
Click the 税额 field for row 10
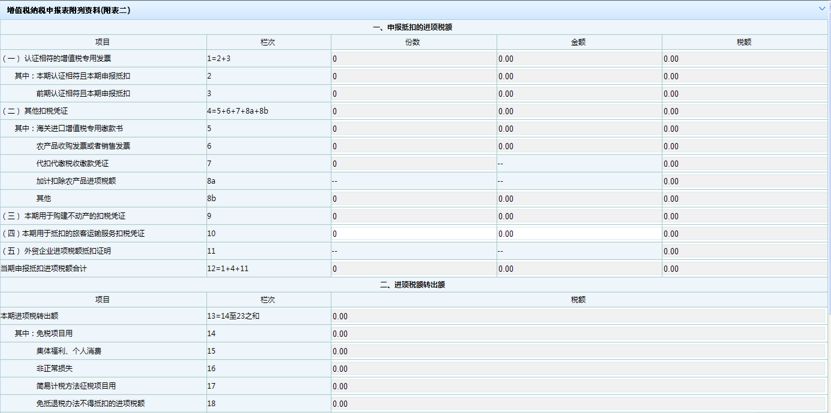coord(743,233)
